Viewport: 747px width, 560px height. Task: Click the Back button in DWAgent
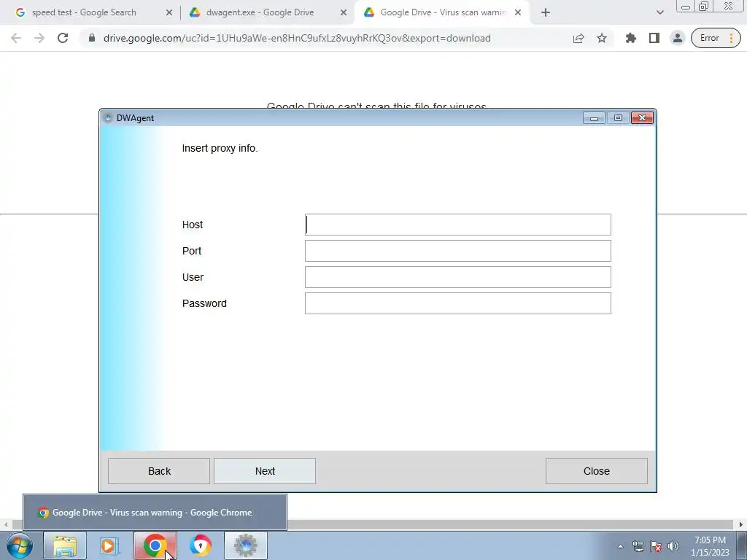[159, 471]
